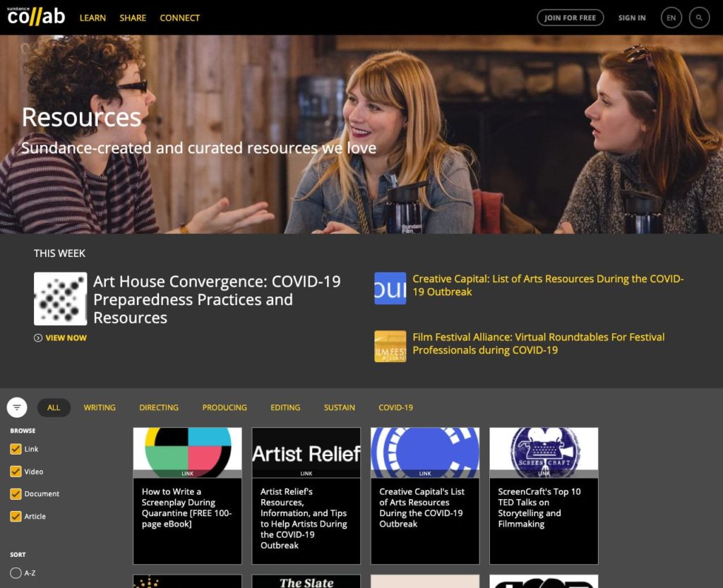Uncheck the Video browse checkbox
723x588 pixels.
coord(16,472)
